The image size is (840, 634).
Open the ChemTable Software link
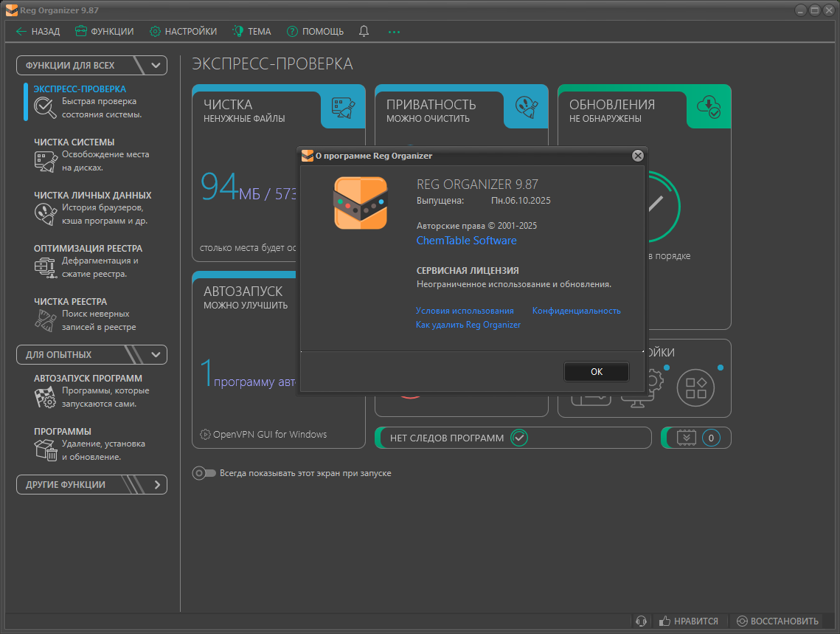coord(466,241)
